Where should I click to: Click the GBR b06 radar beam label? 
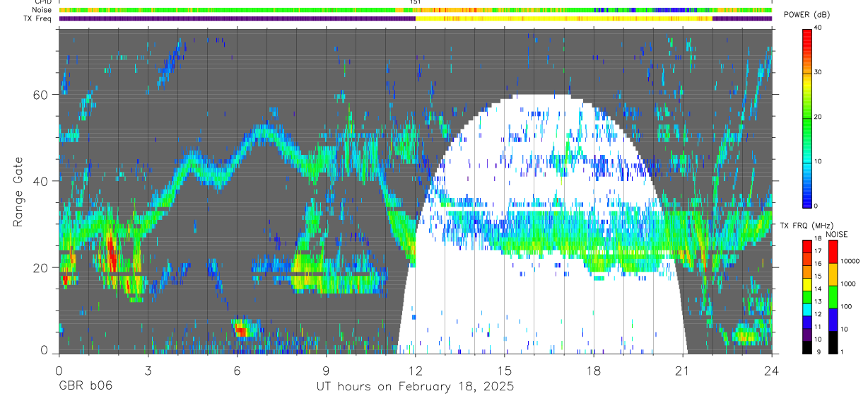[85, 387]
